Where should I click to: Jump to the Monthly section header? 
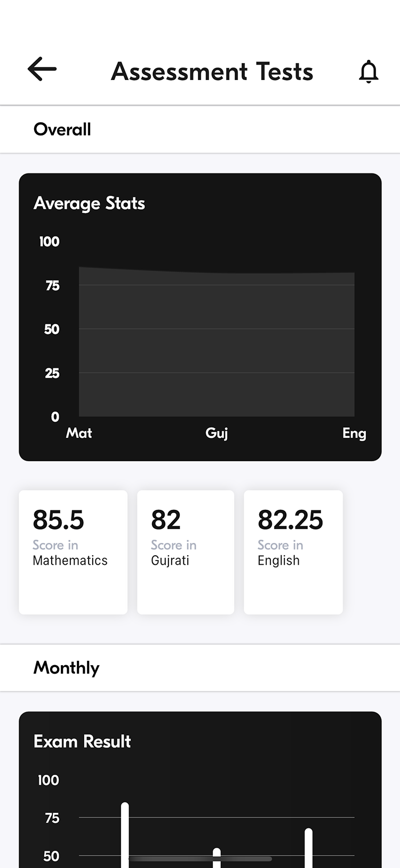(67, 668)
